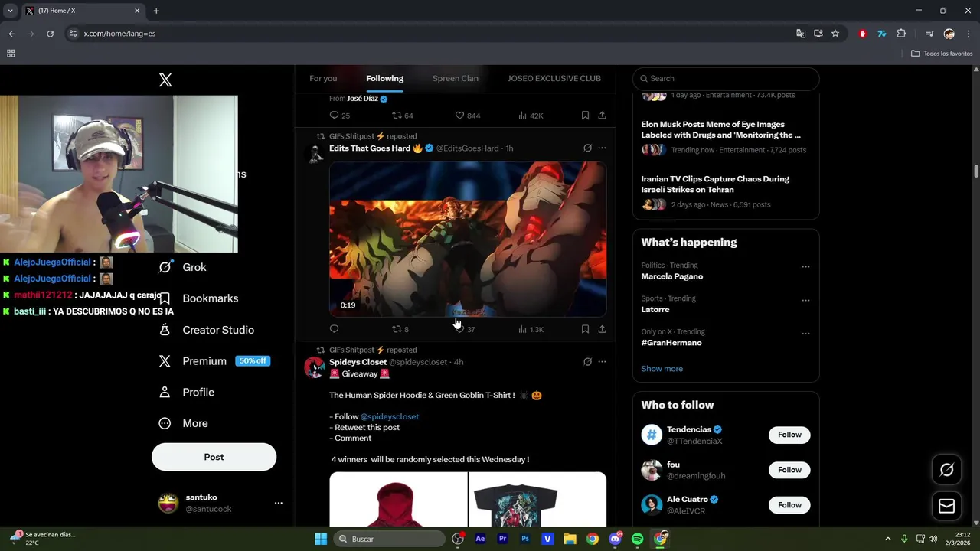Screen dimensions: 980x551
Task: Click the Post button
Action: pos(214,457)
